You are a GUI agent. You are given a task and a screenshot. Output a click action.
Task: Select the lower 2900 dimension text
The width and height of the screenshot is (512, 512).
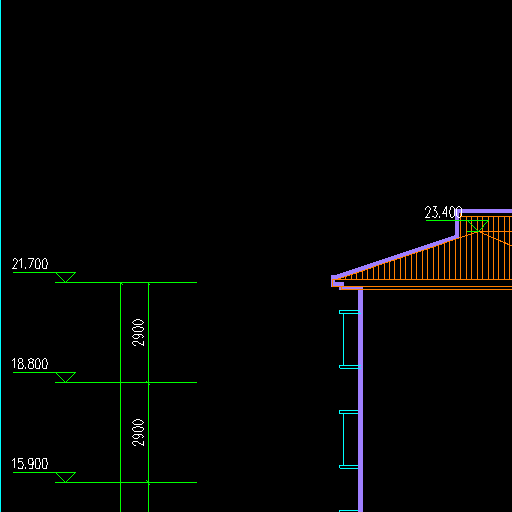click(138, 433)
